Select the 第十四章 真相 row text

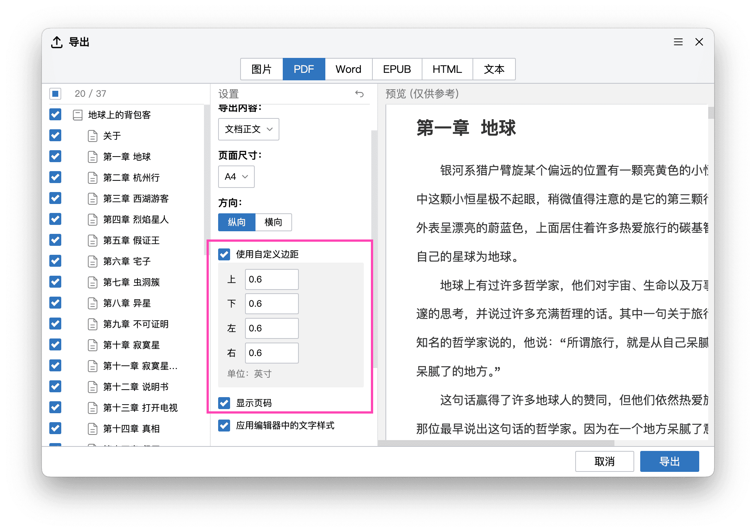click(131, 429)
